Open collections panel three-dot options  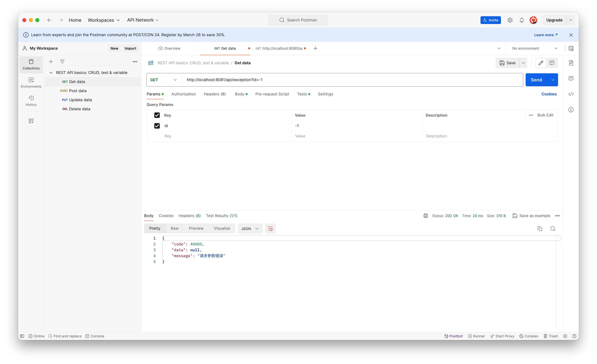135,62
